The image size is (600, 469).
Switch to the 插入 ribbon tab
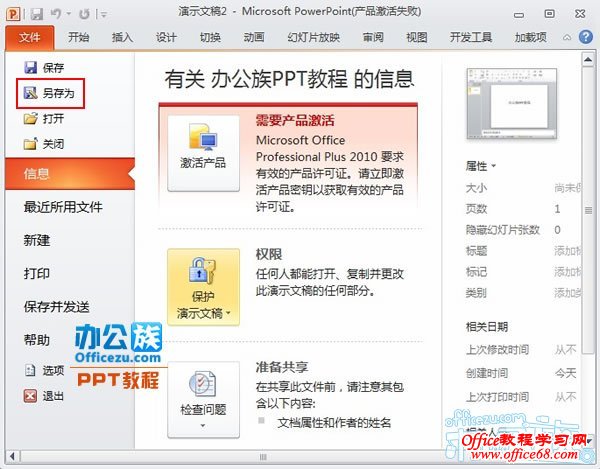pos(122,37)
